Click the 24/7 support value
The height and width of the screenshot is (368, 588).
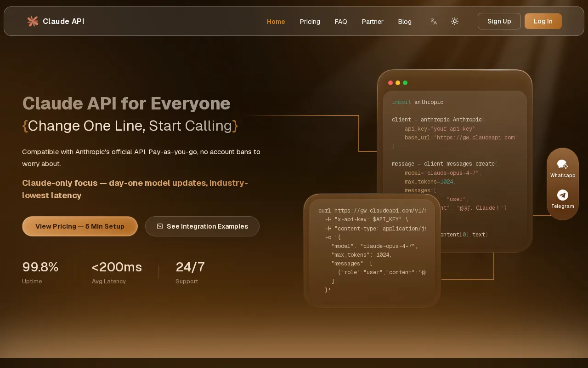pyautogui.click(x=190, y=267)
